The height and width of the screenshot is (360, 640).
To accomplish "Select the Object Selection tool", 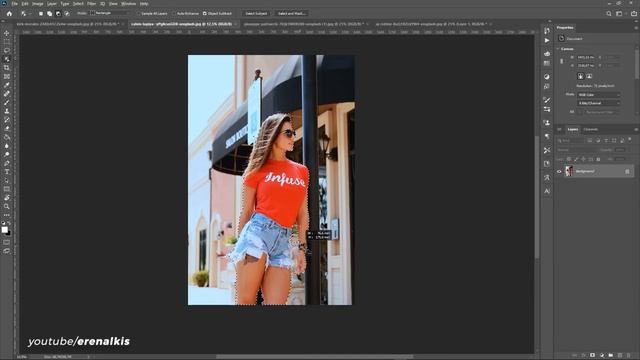I will [7, 59].
